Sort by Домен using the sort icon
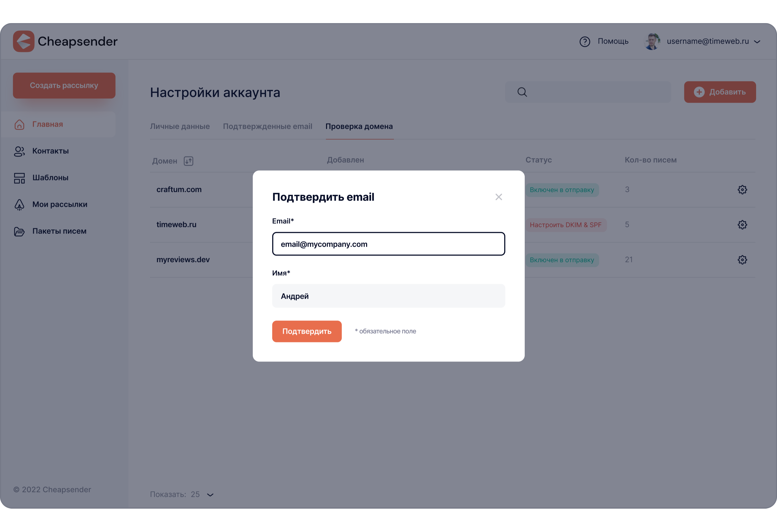This screenshot has height=532, width=777. (x=189, y=161)
